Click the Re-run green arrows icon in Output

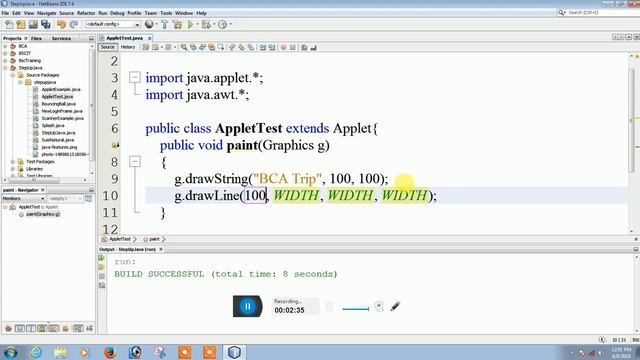click(x=102, y=258)
